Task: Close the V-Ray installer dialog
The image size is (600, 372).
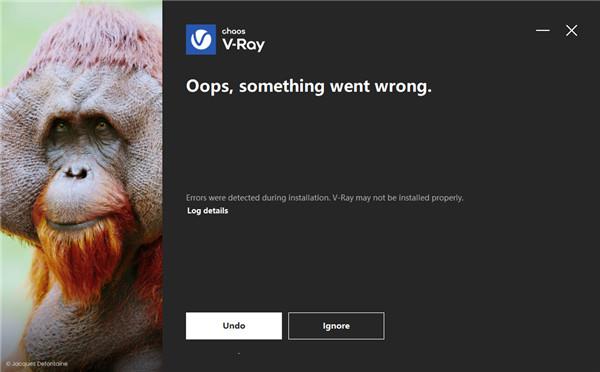Action: click(x=572, y=31)
